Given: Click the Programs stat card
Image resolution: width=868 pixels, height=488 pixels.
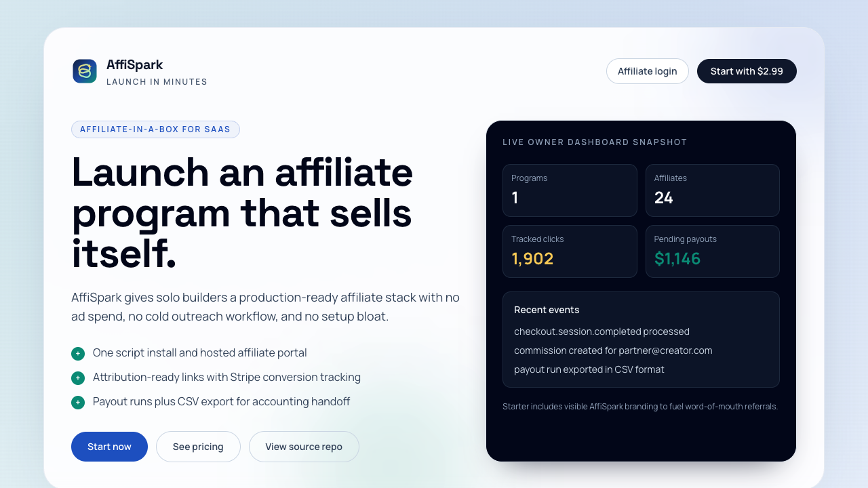Looking at the screenshot, I should point(570,190).
